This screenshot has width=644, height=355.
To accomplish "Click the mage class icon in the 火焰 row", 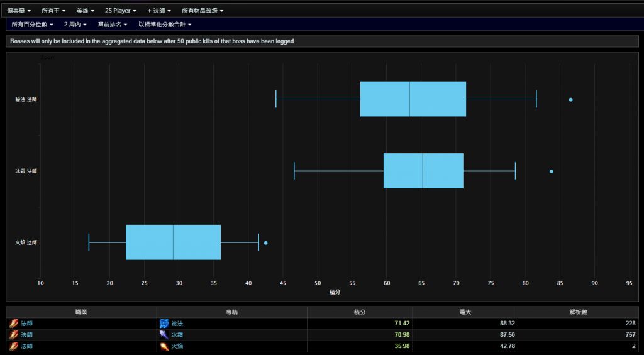I will (x=14, y=346).
